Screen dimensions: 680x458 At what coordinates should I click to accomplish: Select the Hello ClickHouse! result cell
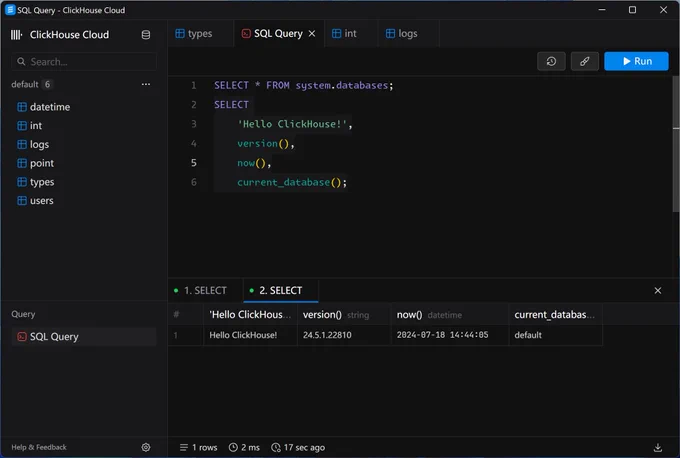[x=250, y=335]
